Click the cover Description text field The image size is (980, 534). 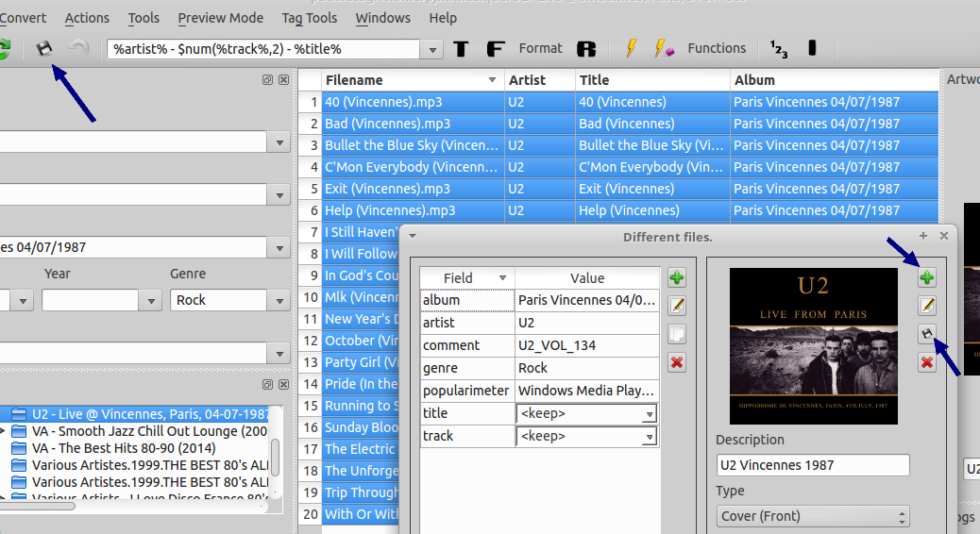(x=812, y=465)
